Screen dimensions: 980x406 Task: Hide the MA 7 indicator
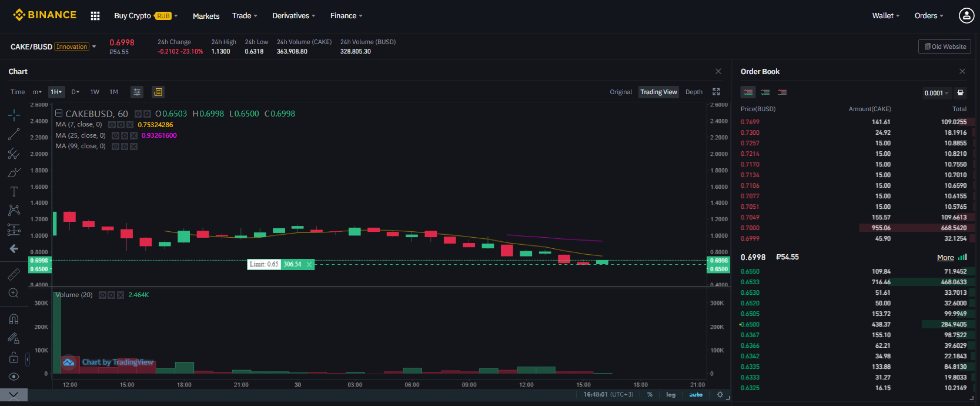(x=112, y=125)
